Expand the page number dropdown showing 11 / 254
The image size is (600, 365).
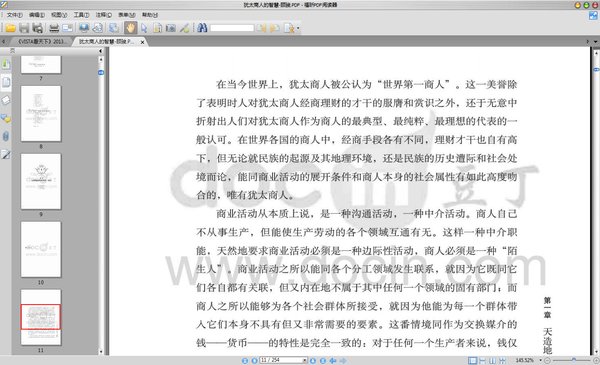point(305,360)
